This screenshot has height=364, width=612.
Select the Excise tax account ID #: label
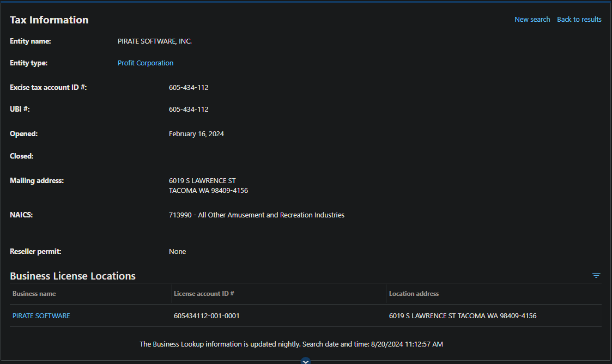(x=48, y=88)
